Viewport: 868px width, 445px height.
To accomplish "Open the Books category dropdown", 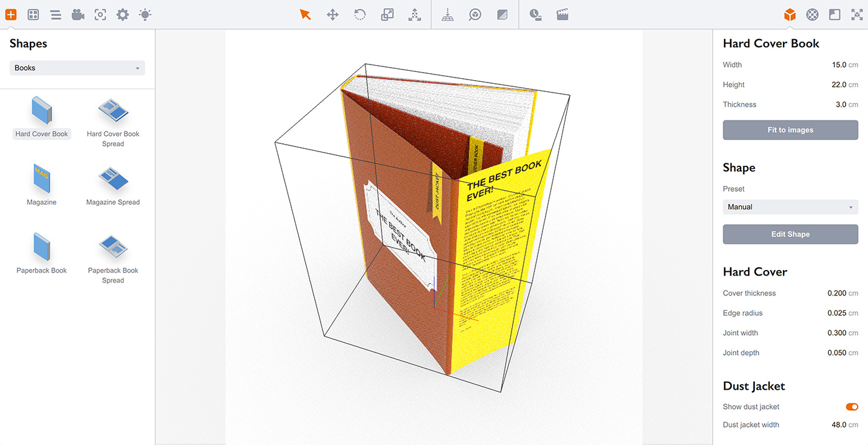I will [x=77, y=68].
